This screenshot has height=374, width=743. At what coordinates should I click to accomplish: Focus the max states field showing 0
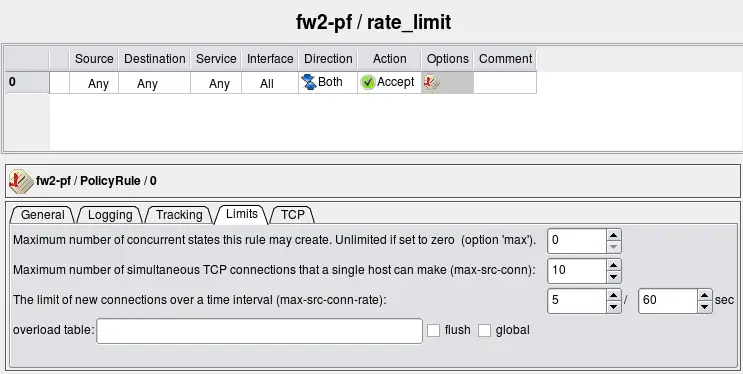[x=577, y=241]
